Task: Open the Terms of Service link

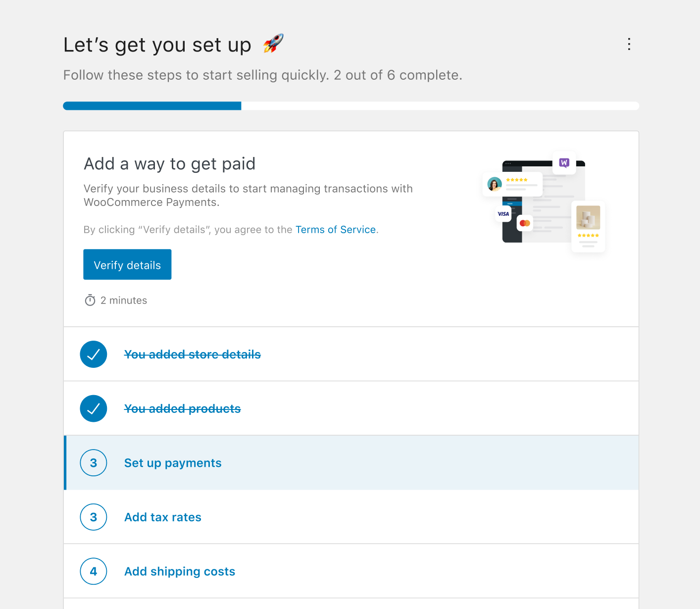Action: [x=335, y=229]
